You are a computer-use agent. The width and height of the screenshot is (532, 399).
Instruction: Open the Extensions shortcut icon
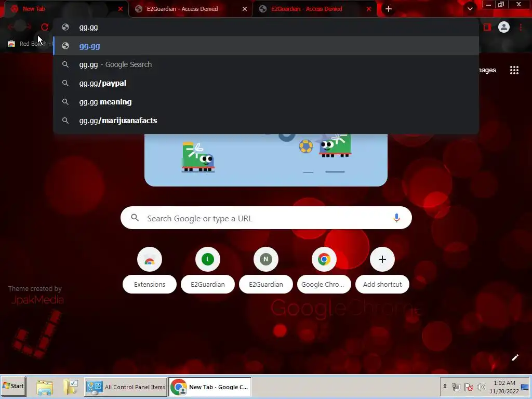point(150,259)
